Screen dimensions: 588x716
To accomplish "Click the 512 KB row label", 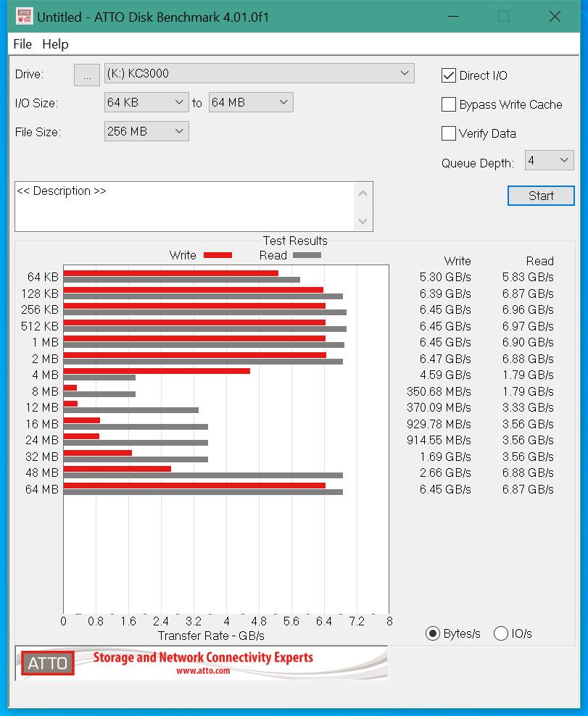I will click(40, 326).
